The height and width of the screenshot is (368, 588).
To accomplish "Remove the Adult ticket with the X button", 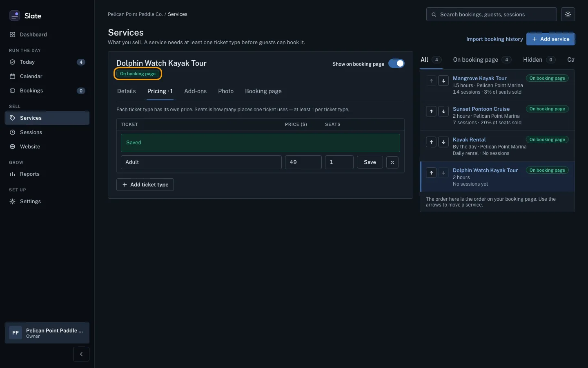I will click(392, 162).
